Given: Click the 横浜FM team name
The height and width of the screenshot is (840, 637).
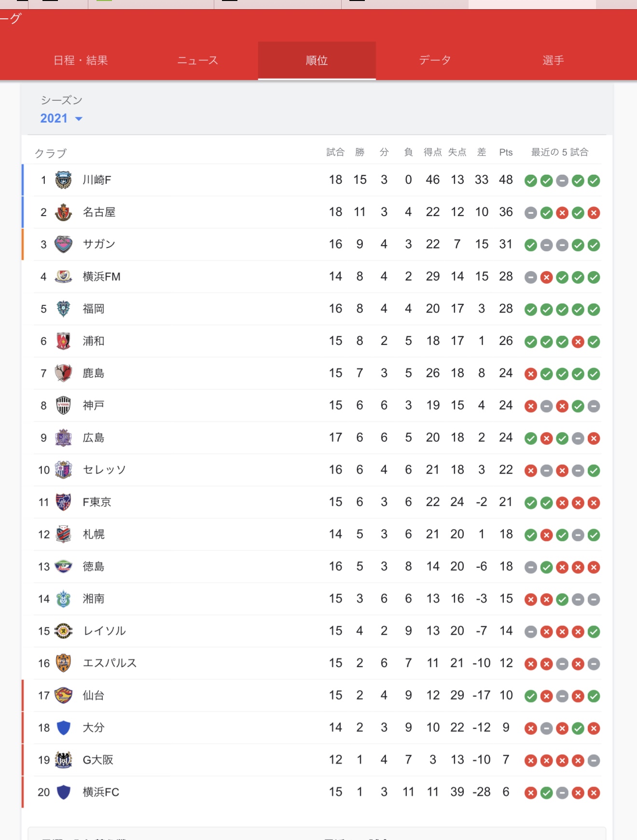Looking at the screenshot, I should pyautogui.click(x=101, y=277).
